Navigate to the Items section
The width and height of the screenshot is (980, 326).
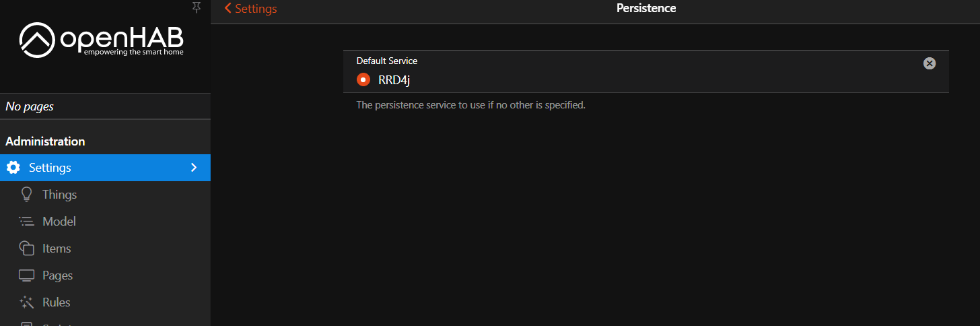point(57,249)
